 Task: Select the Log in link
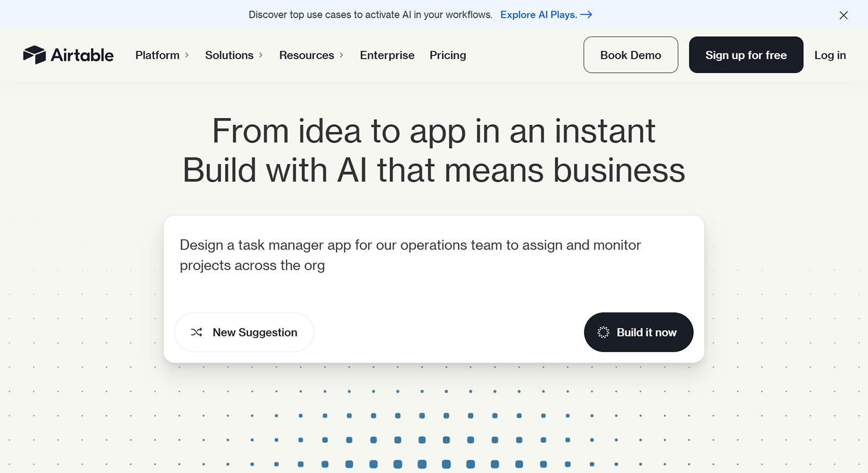(829, 55)
